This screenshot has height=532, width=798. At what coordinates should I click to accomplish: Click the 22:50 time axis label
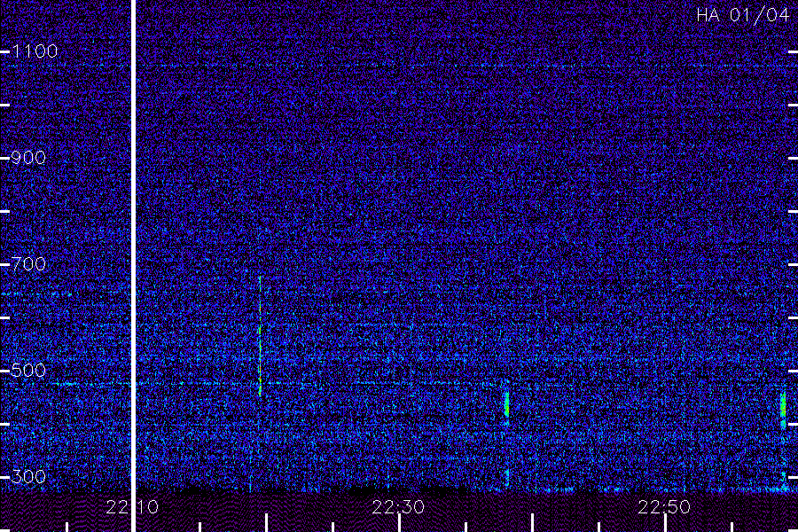pos(664,507)
